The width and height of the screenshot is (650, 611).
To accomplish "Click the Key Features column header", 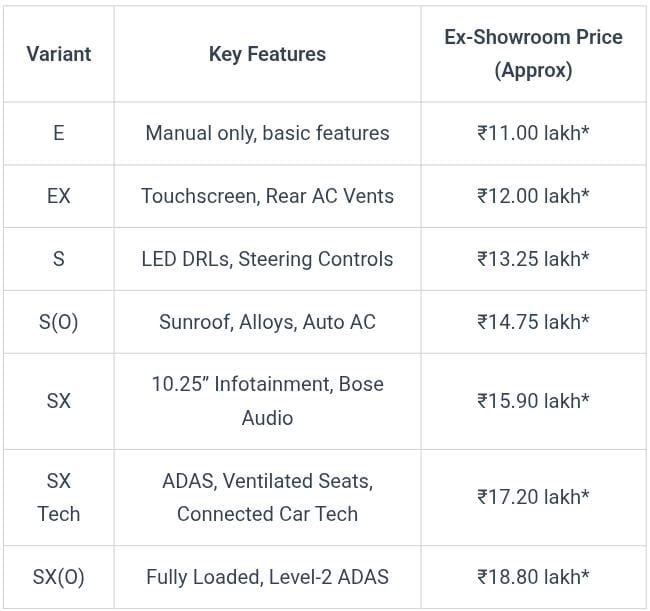I will pyautogui.click(x=267, y=54).
